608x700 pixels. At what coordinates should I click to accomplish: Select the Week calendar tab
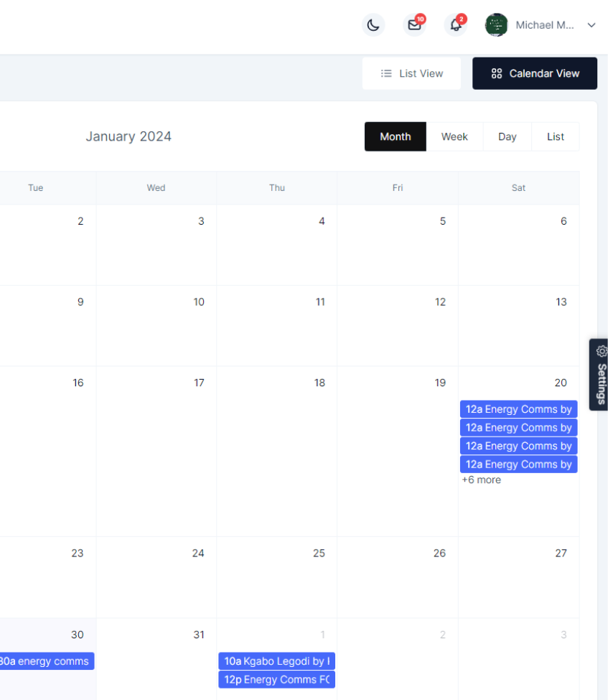pyautogui.click(x=454, y=136)
